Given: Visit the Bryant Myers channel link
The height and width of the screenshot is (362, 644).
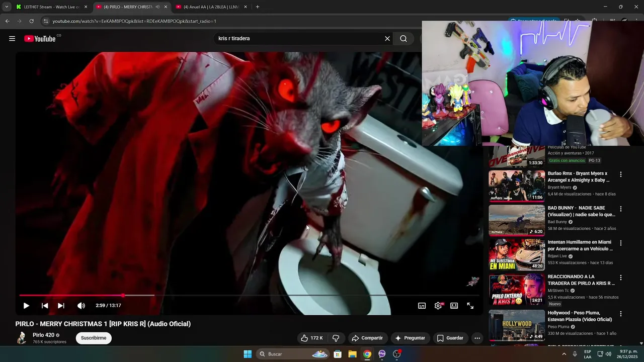Looking at the screenshot, I should point(559,188).
